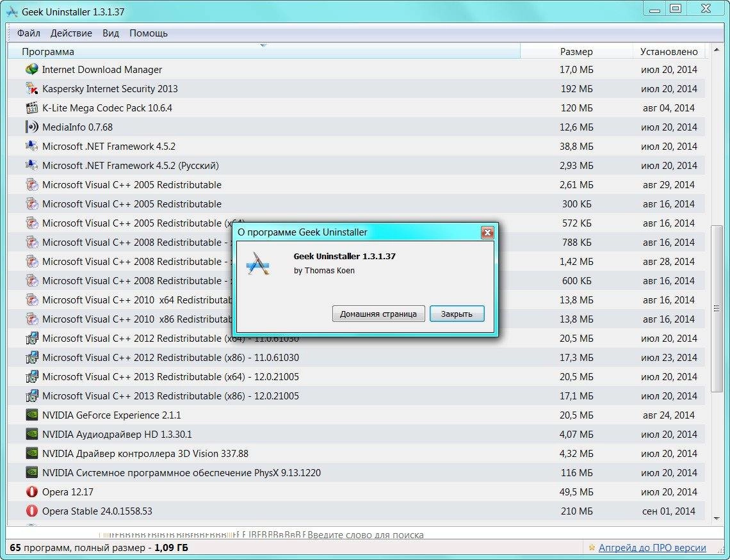Screen dimensions: 730x560
Task: Click the Visual C++ 2010 x64 icon
Action: click(31, 300)
